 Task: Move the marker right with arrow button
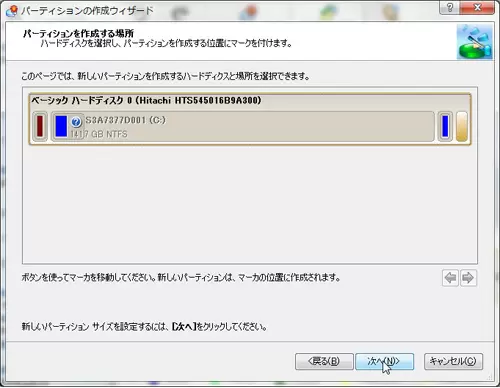pos(468,278)
